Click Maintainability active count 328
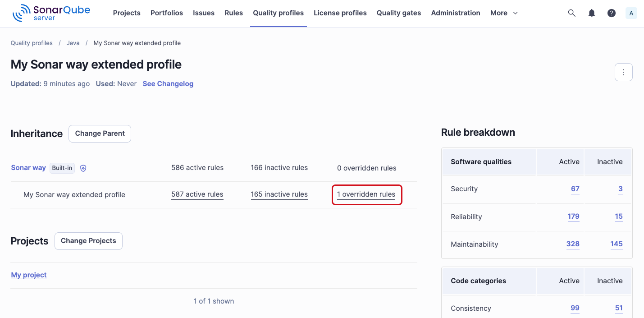This screenshot has width=644, height=318. coord(573,244)
